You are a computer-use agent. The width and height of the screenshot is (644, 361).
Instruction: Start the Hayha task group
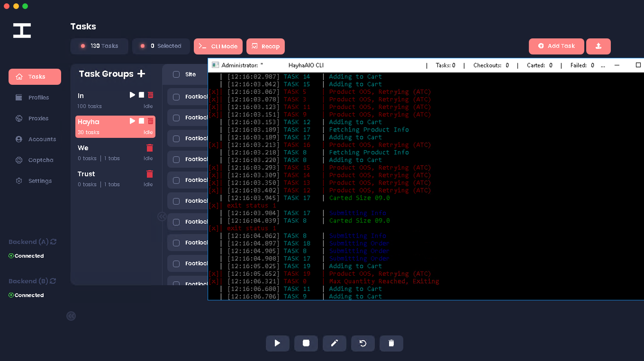pos(133,121)
